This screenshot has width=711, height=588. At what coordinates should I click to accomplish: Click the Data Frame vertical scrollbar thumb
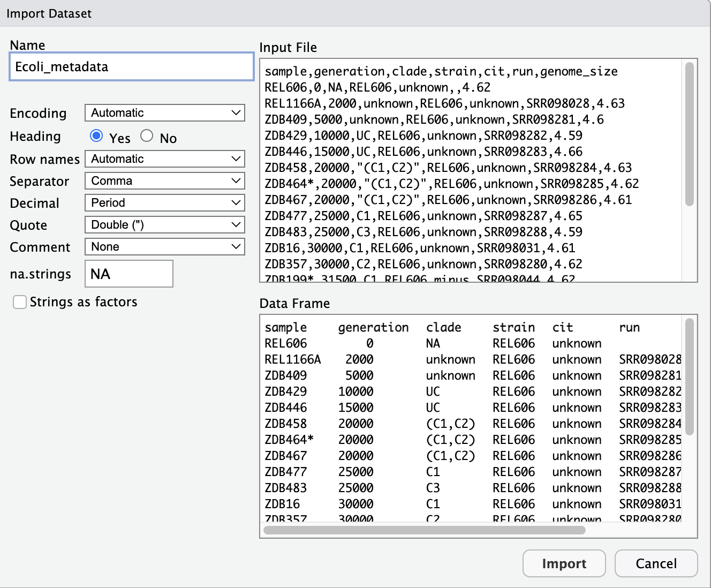[x=690, y=376]
